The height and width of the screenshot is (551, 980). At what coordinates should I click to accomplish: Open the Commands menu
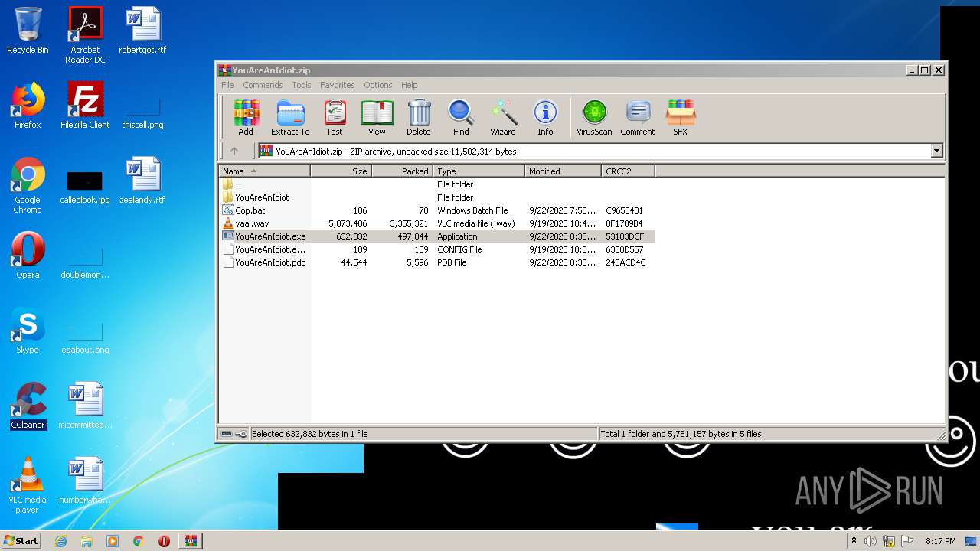[263, 85]
